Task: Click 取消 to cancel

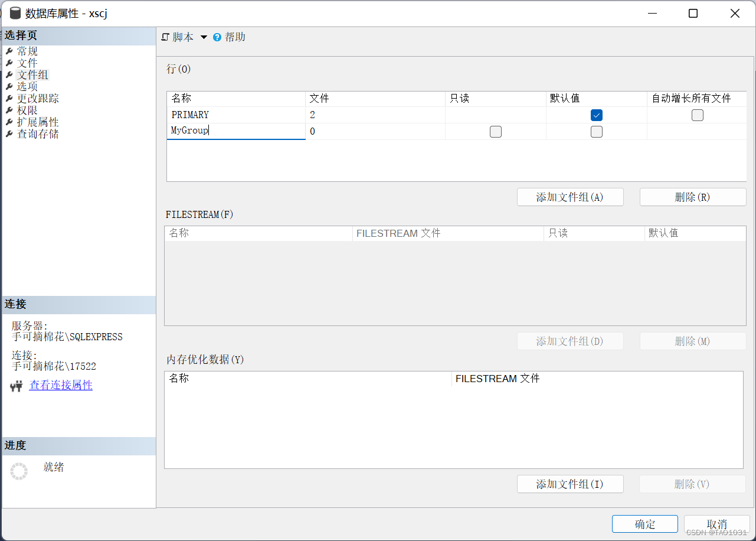Action: 717,524
